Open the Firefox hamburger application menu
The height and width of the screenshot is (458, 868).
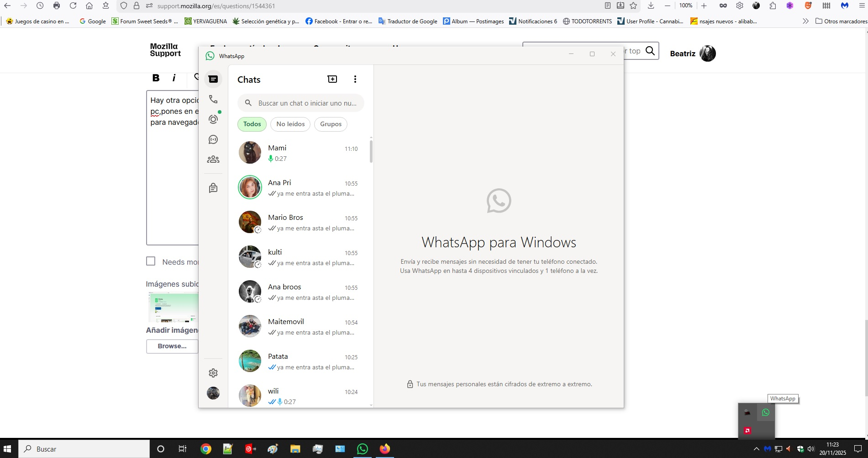pyautogui.click(x=862, y=6)
